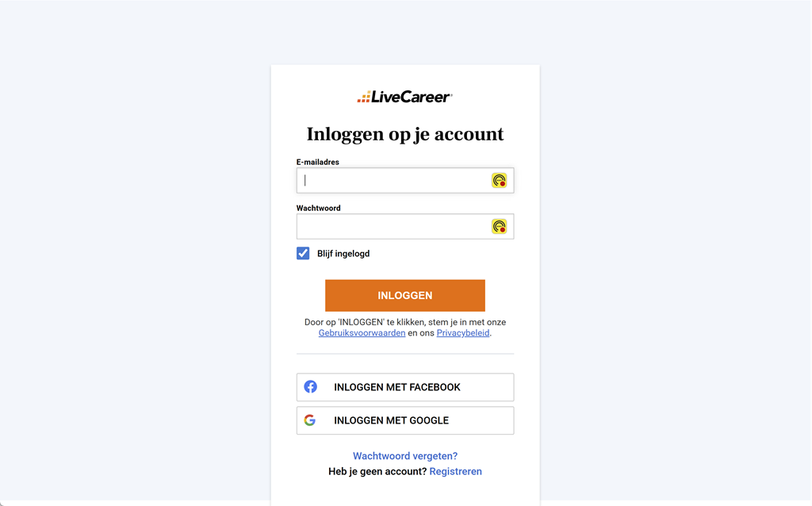The image size is (812, 506).
Task: Click the 'Inloggen op je account' heading
Action: pyautogui.click(x=405, y=134)
